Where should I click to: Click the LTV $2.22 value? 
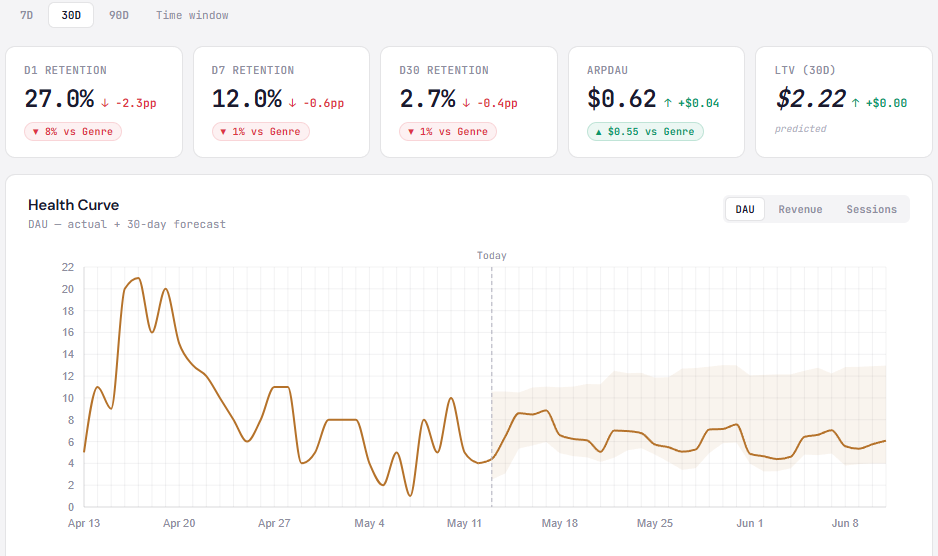811,99
